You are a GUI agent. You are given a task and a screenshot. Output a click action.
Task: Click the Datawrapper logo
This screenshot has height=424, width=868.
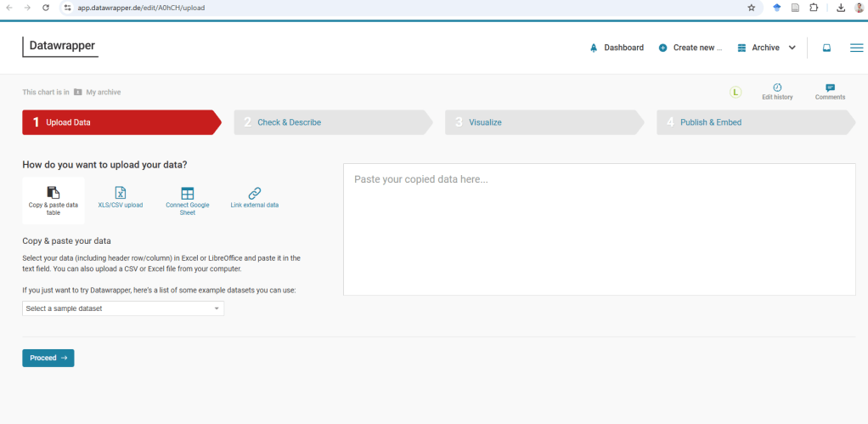(60, 46)
